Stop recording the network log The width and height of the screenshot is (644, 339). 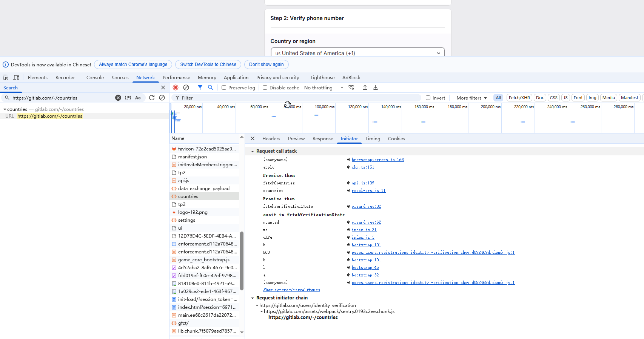(176, 87)
